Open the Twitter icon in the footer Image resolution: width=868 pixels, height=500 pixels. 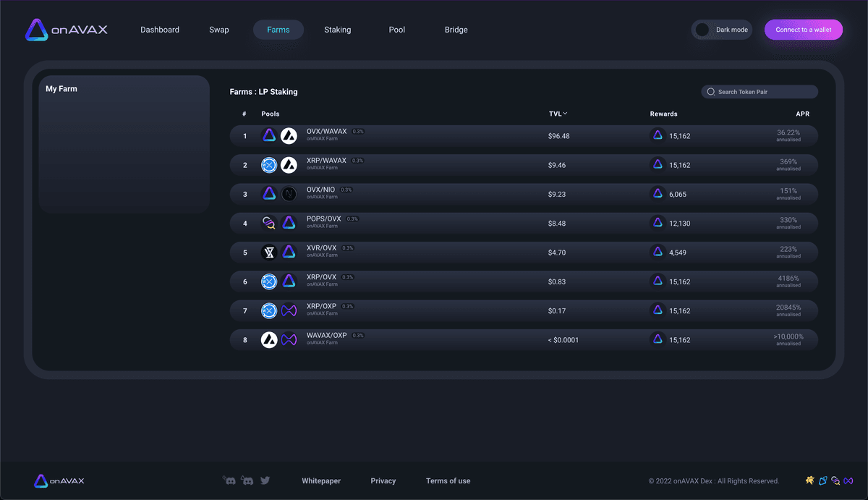265,480
